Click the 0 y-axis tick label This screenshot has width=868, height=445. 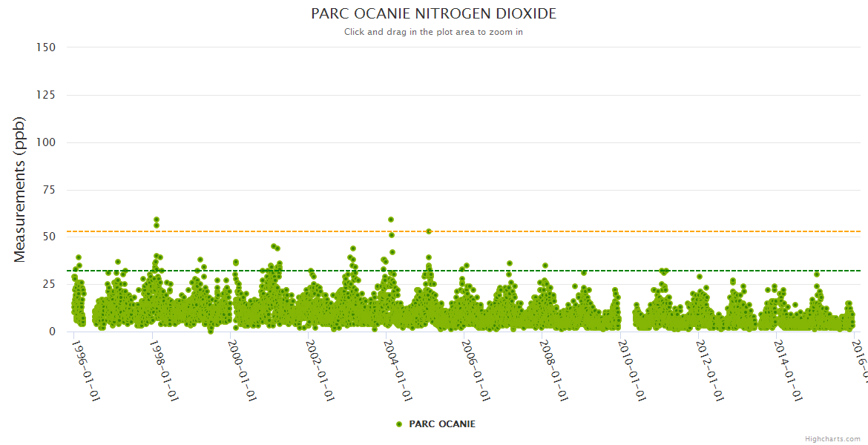click(x=52, y=332)
